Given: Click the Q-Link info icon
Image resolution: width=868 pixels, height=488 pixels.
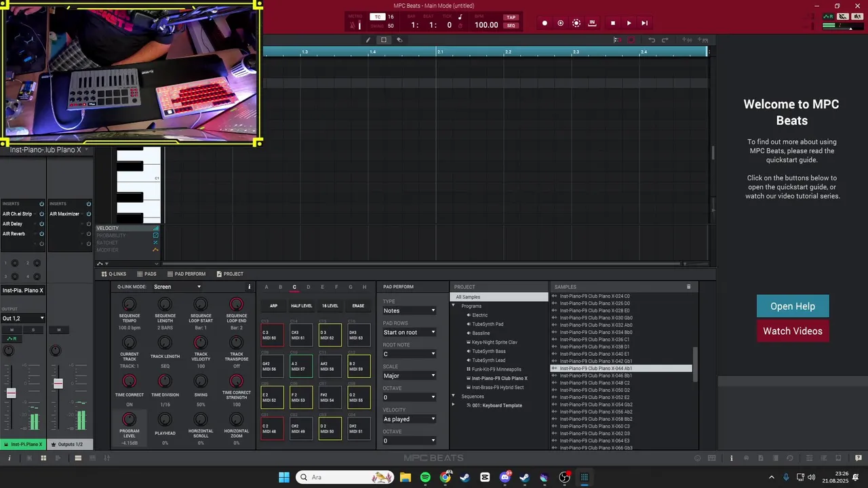Looking at the screenshot, I should click(x=249, y=287).
